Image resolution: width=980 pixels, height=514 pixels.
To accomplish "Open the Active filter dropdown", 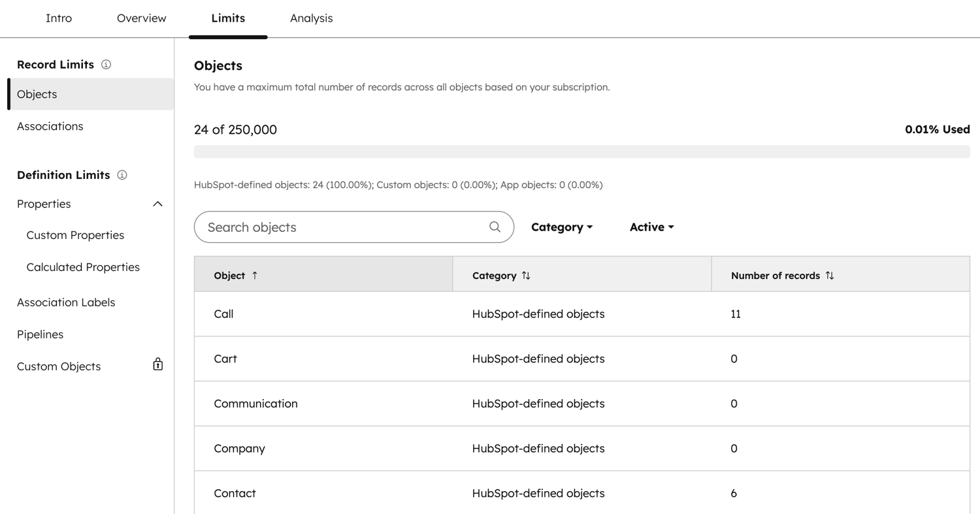I will pyautogui.click(x=651, y=227).
